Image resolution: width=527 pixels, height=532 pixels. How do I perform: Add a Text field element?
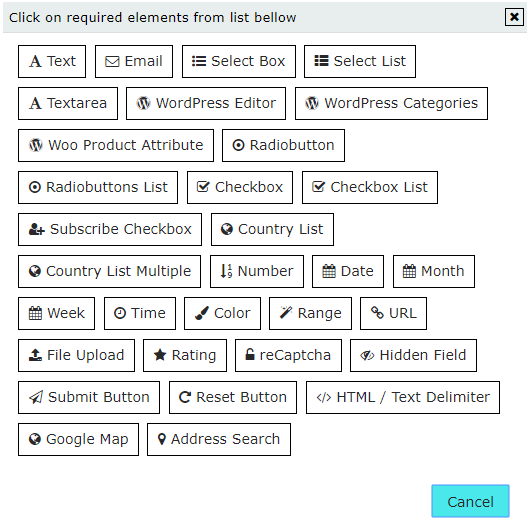pos(52,61)
